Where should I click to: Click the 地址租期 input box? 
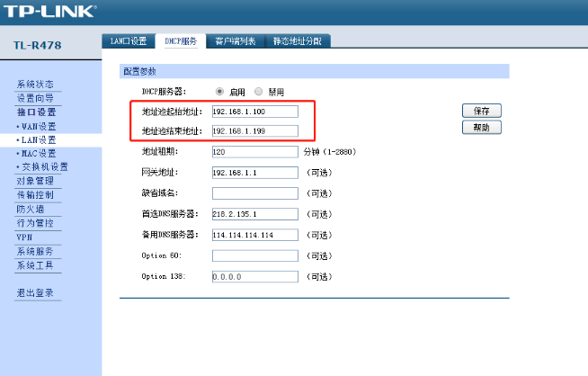click(x=254, y=152)
